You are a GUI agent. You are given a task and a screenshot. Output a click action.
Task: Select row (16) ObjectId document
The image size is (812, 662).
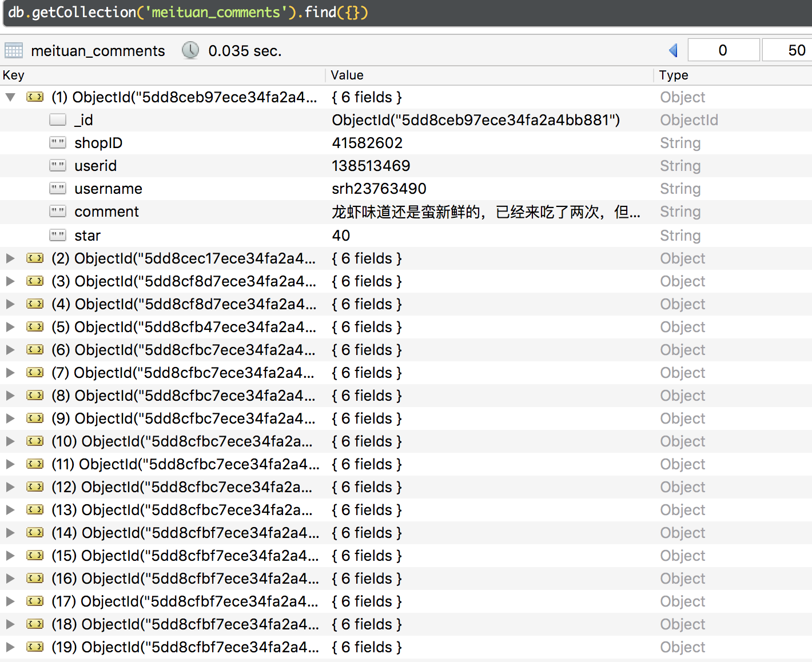click(x=406, y=579)
